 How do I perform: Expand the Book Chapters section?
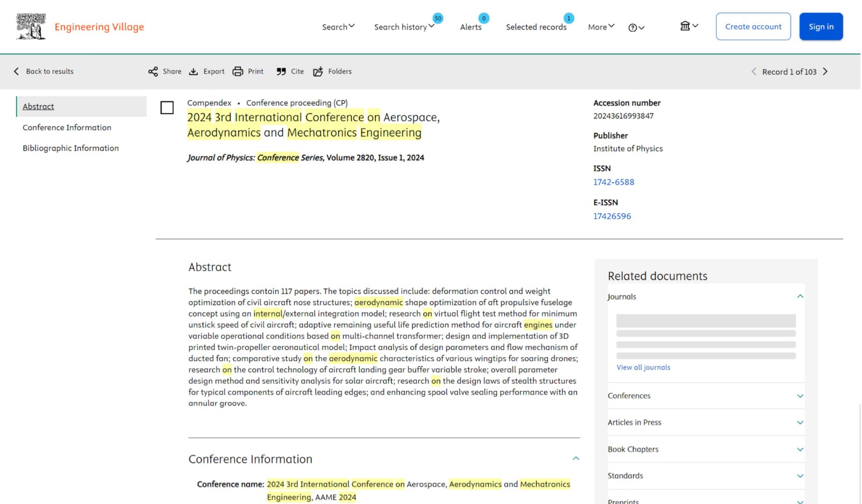[800, 450]
